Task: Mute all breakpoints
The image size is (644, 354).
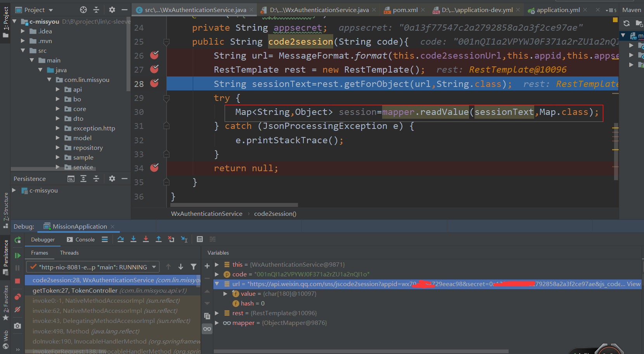Action: [x=17, y=309]
